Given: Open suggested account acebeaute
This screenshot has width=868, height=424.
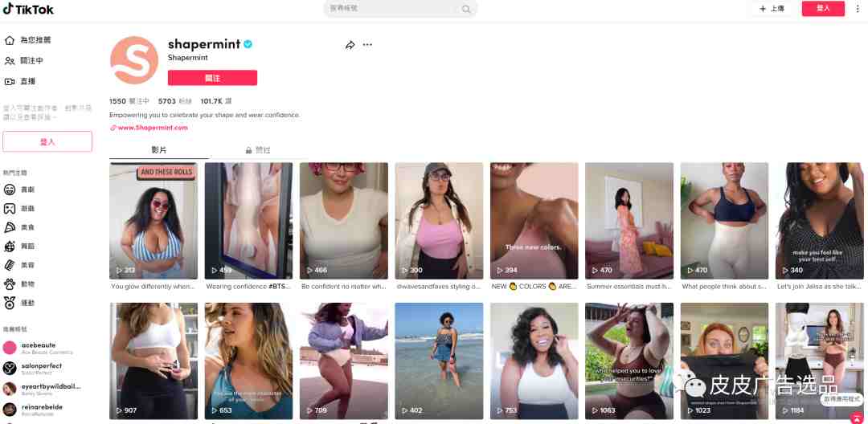Looking at the screenshot, I should [38, 348].
